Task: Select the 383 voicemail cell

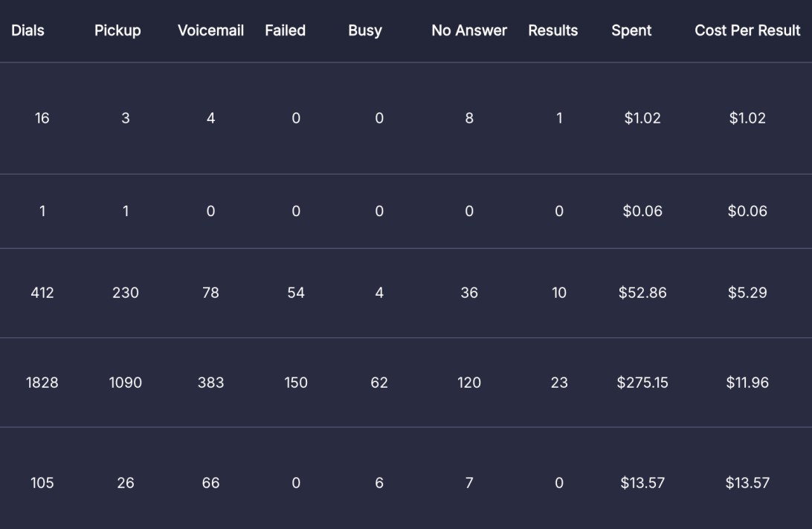Action: point(210,383)
